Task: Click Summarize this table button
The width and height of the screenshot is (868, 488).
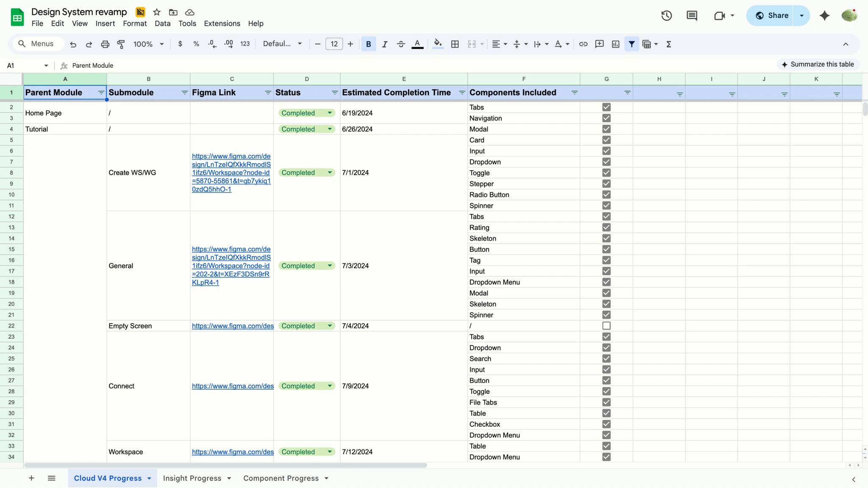Action: pyautogui.click(x=818, y=64)
